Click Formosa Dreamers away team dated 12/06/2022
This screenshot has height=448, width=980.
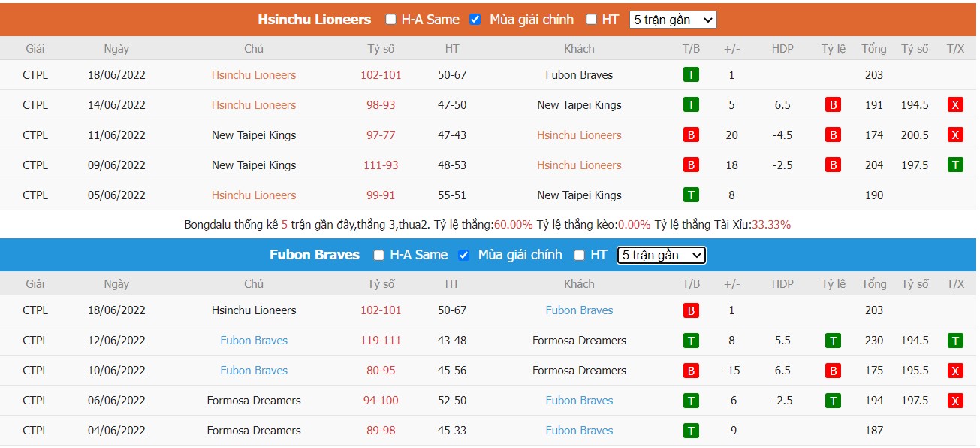point(579,341)
